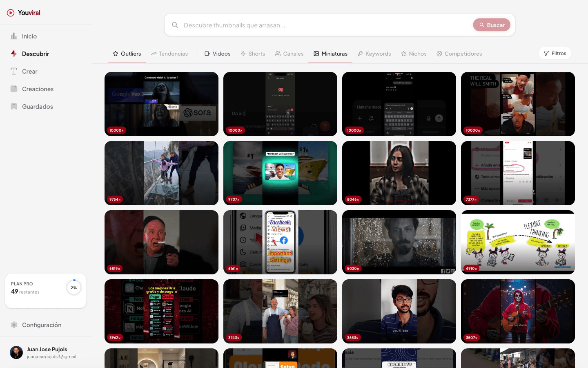
Task: Open the skeleton guitarist thumbnail
Action: (x=518, y=311)
